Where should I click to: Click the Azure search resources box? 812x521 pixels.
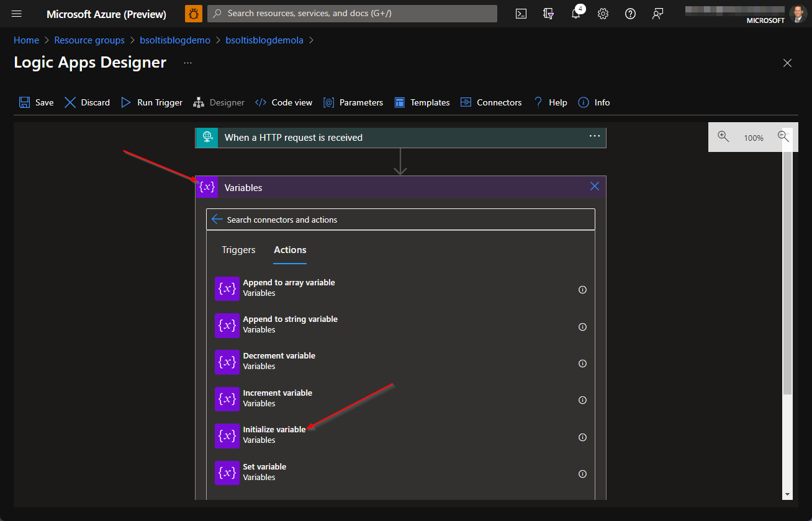coord(352,14)
